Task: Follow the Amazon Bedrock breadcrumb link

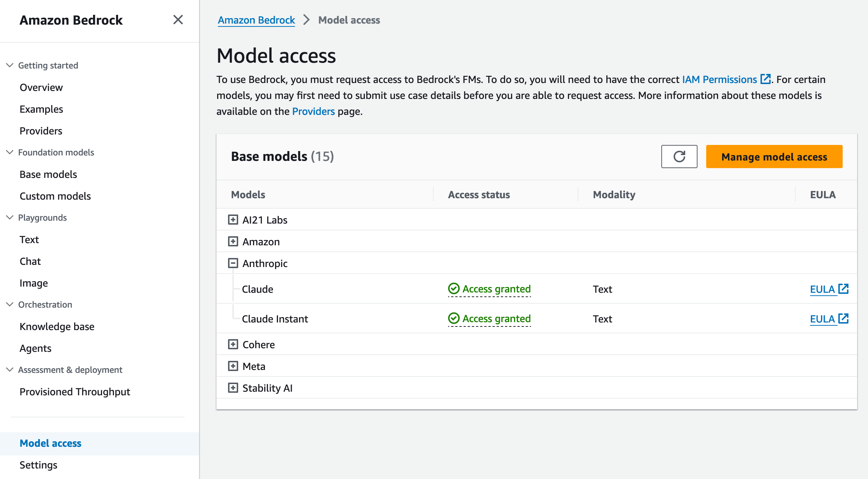Action: [256, 20]
